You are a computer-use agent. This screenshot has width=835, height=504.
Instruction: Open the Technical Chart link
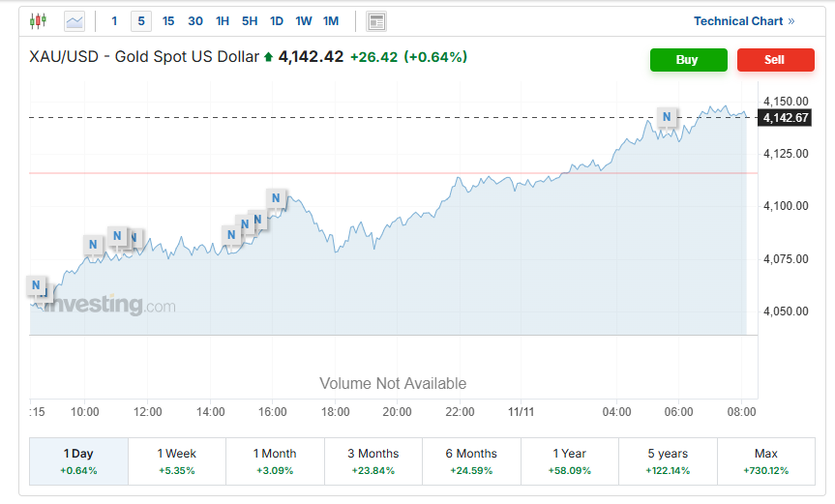pyautogui.click(x=743, y=20)
